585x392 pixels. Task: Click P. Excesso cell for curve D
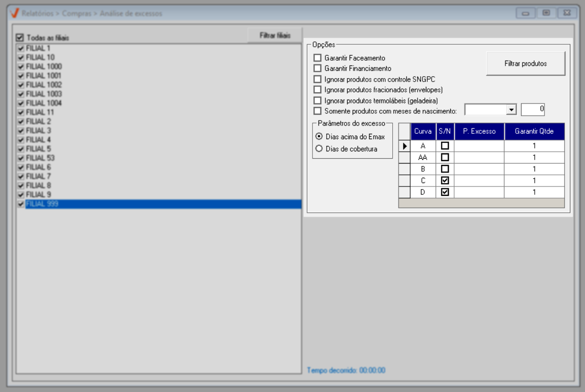479,192
